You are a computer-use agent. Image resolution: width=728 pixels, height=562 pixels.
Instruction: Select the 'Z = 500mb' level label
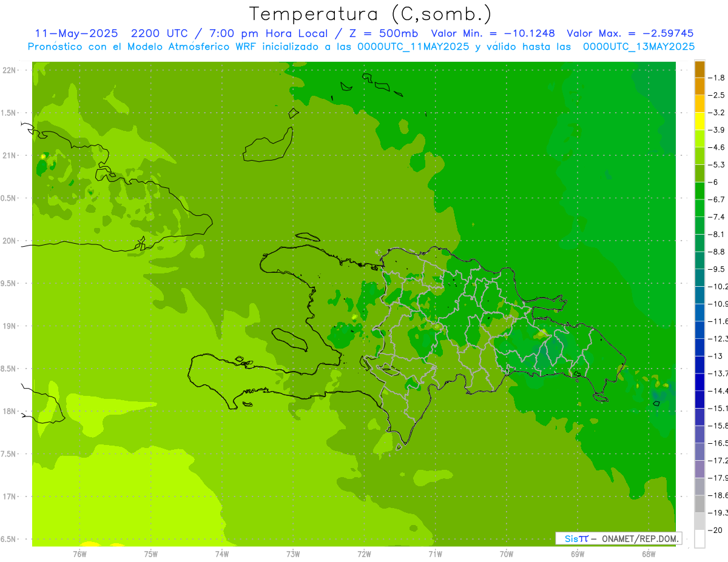383,33
